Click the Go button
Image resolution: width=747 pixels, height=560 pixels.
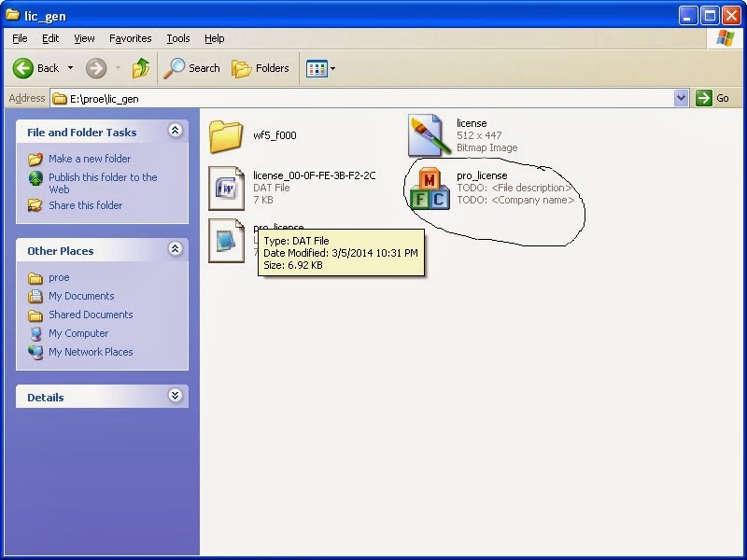(712, 99)
